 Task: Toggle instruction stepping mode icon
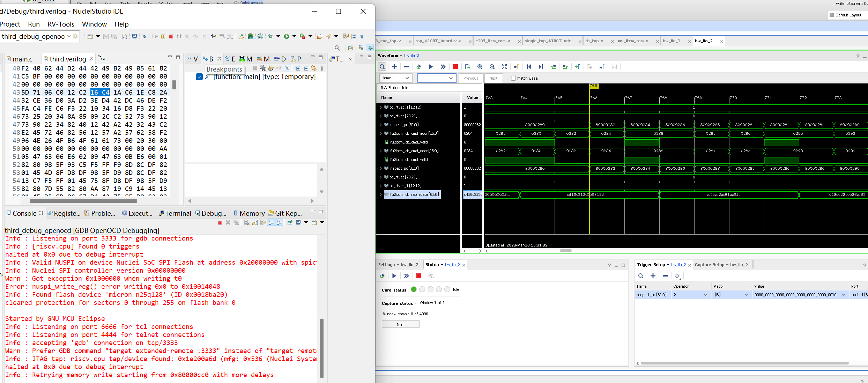(214, 36)
